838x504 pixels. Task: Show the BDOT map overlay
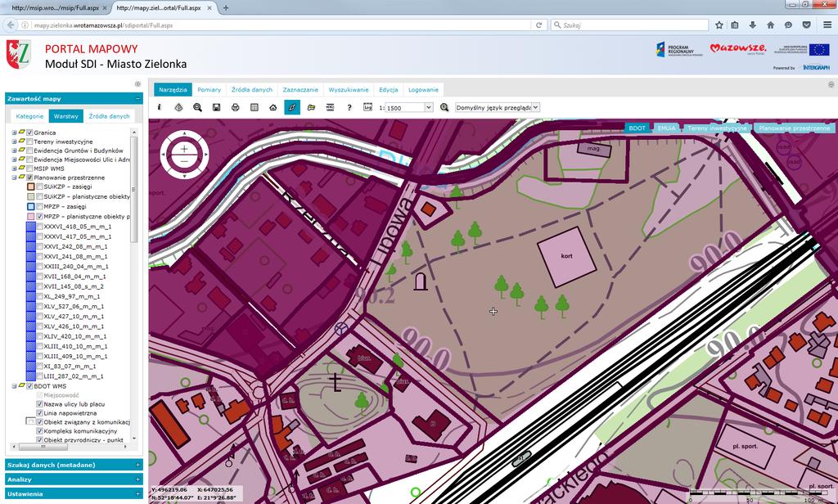pyautogui.click(x=637, y=128)
